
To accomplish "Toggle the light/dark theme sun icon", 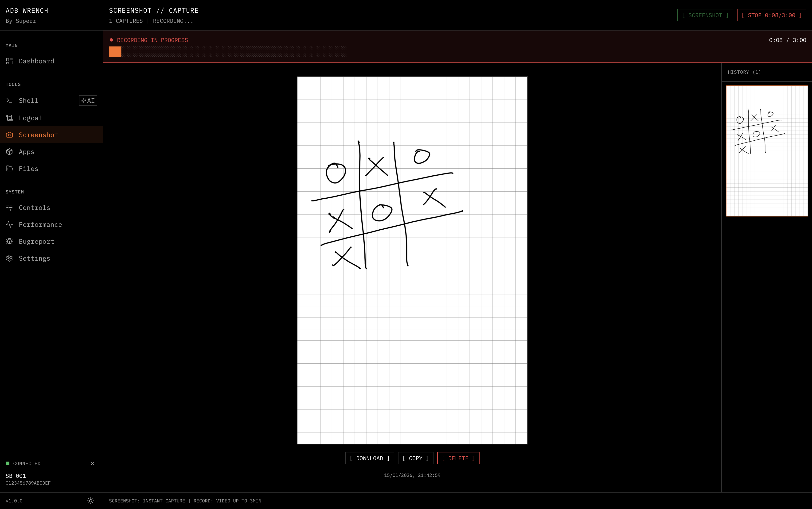I will (91, 501).
